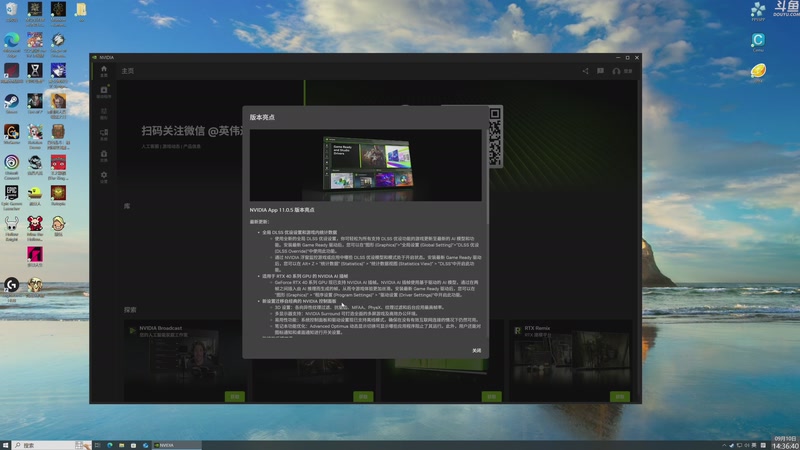This screenshot has width=800, height=450.
Task: Click the yellow folder desktop icon
Action: (81, 11)
